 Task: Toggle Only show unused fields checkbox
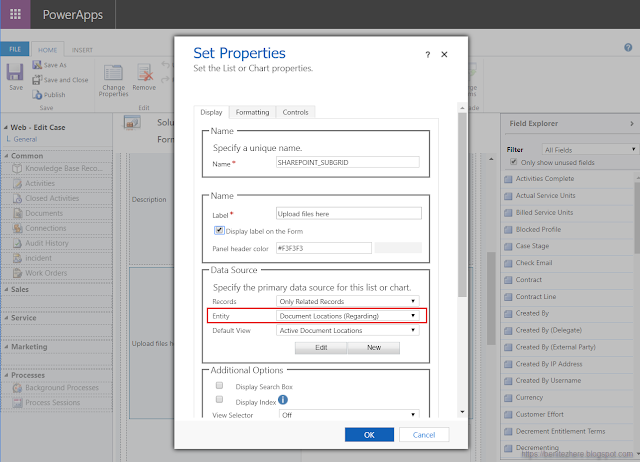[514, 162]
